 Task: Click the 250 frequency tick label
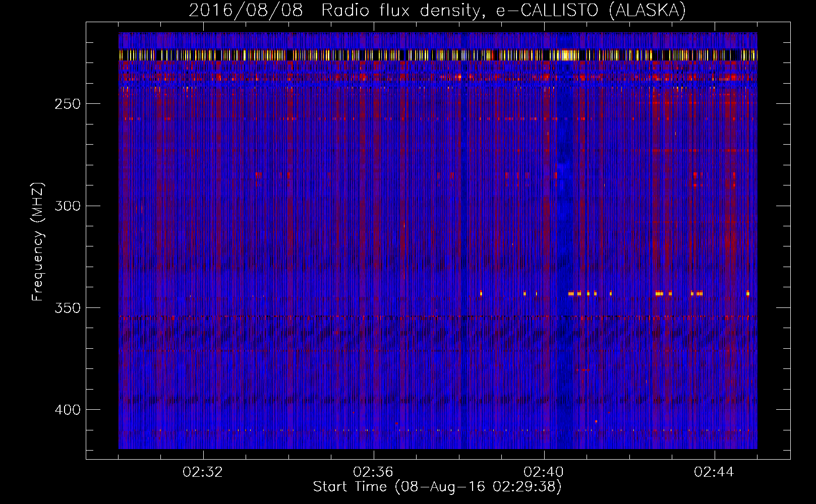pyautogui.click(x=67, y=104)
